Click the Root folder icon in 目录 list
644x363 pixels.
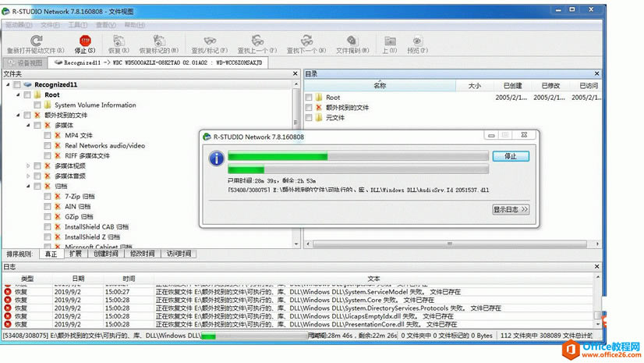319,98
